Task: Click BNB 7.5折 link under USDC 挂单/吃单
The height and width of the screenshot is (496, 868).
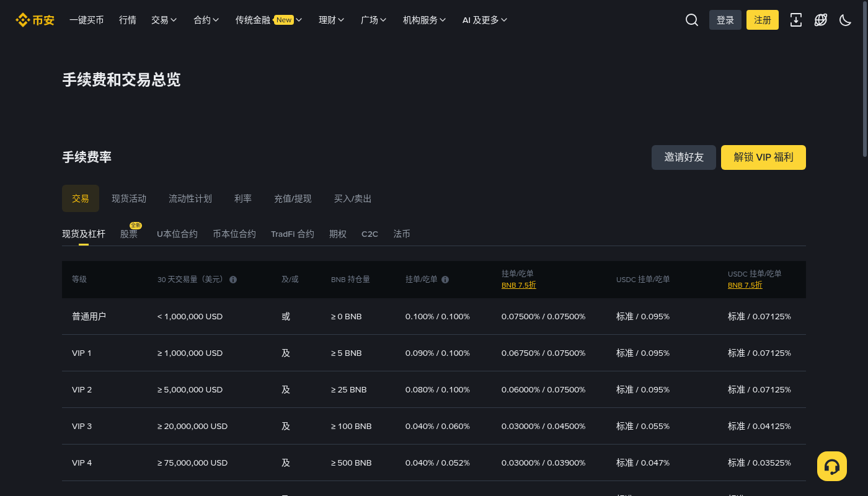Action: 745,285
